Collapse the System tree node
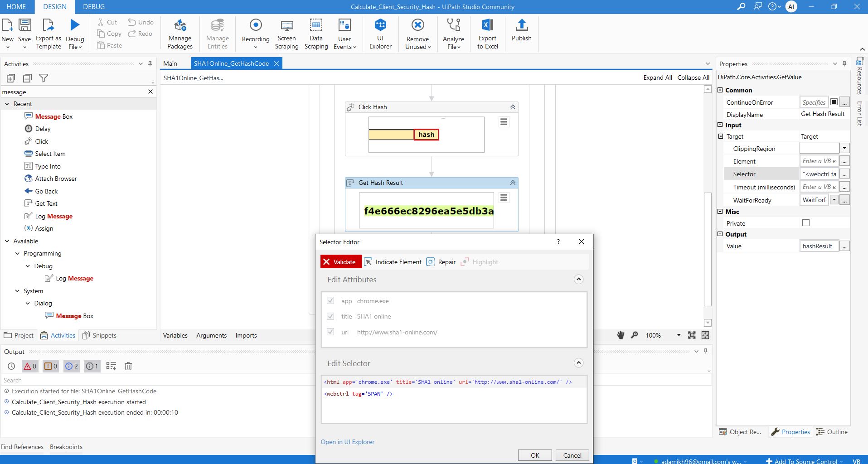 18,291
